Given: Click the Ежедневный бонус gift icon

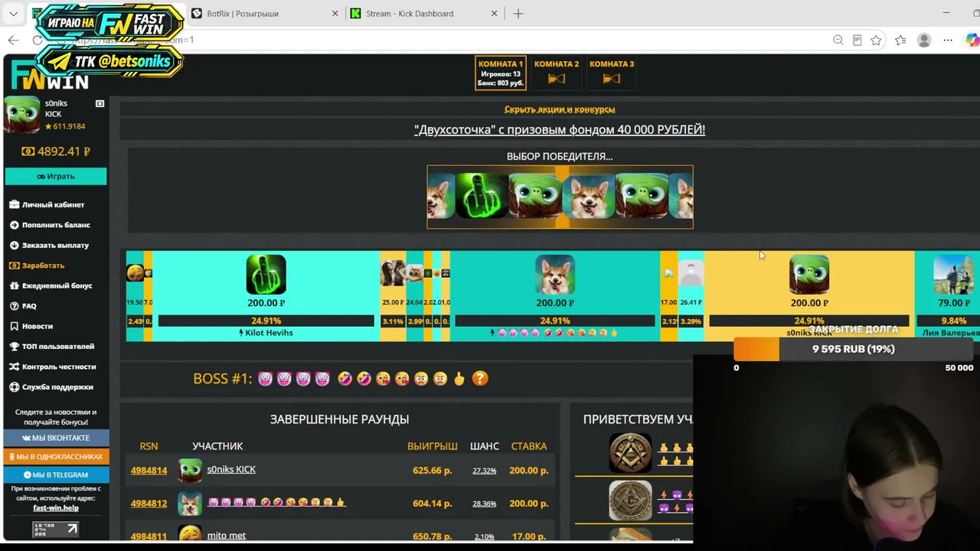Looking at the screenshot, I should point(14,285).
